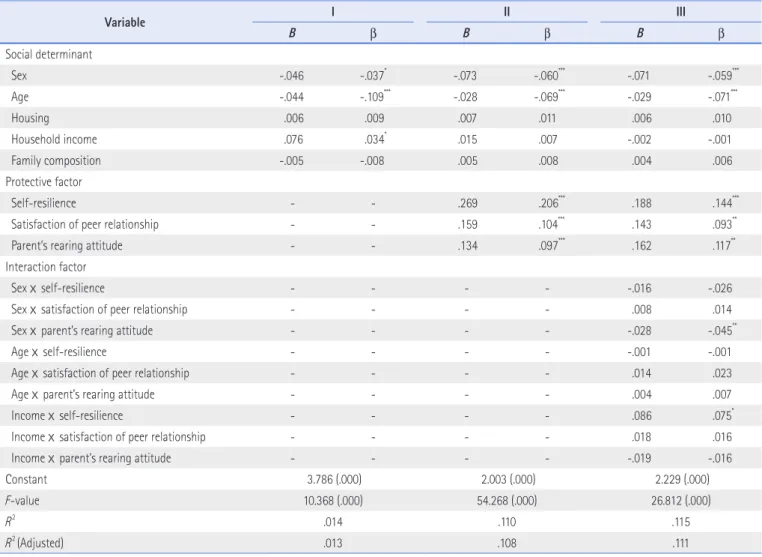Screen dimensions: 762x557
Task: Select Household income B value '.076'
Action: click(x=293, y=140)
